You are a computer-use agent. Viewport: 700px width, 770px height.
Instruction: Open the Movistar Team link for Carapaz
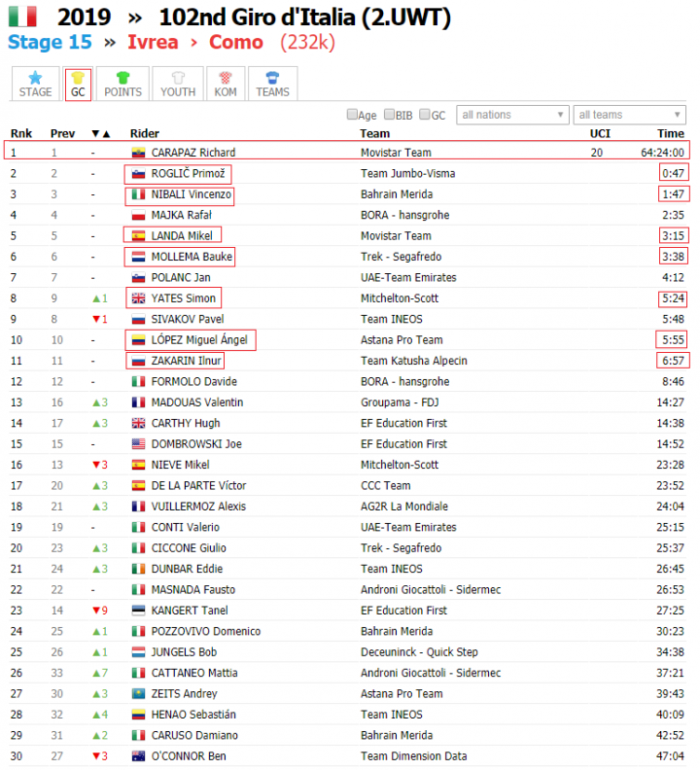tap(396, 153)
